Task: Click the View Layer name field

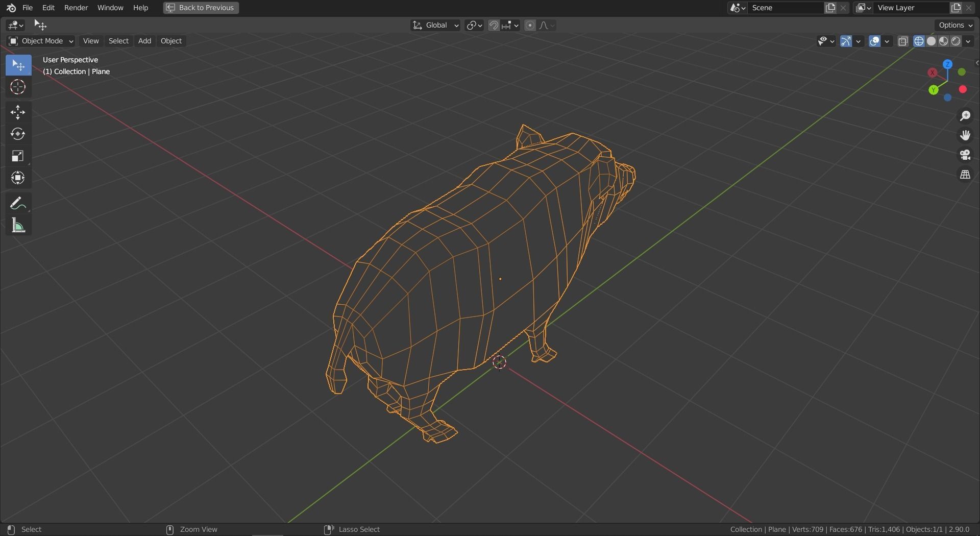Action: point(912,8)
